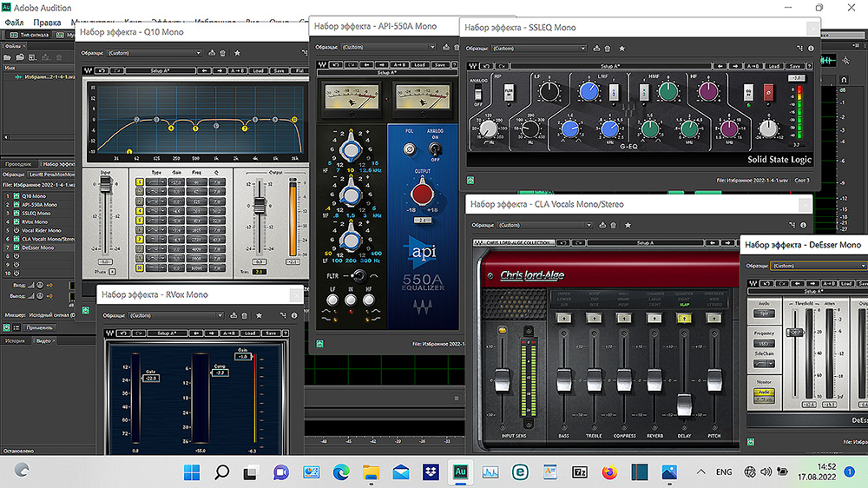Save preset icon in Q10 Mono window
The height and width of the screenshot is (488, 868).
click(212, 53)
